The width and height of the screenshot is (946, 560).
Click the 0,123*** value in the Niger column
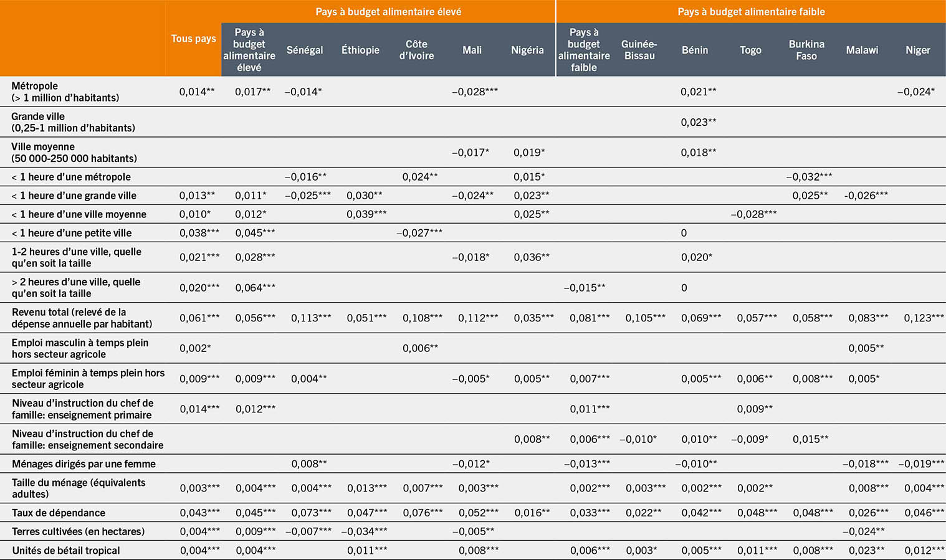924,318
